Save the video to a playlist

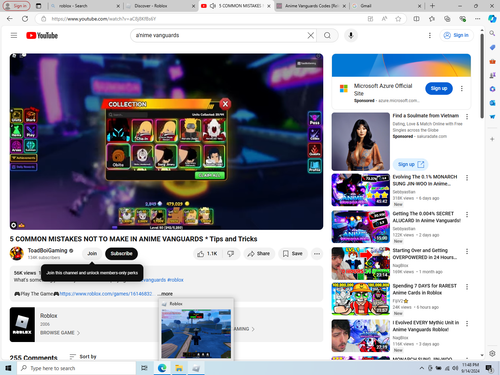click(292, 254)
